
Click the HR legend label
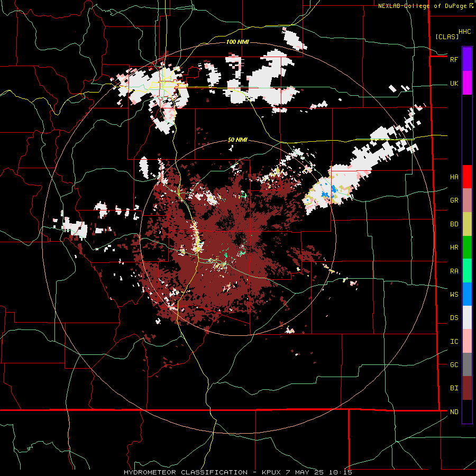[454, 248]
